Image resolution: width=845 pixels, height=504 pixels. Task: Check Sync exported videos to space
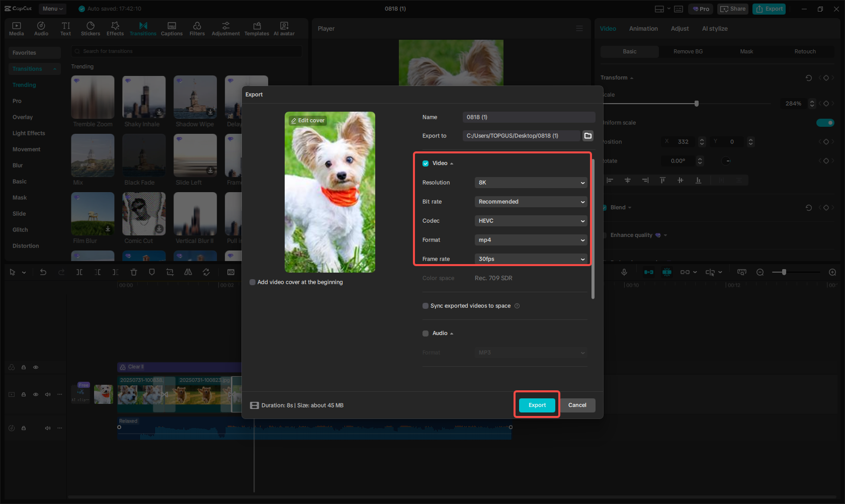(426, 306)
